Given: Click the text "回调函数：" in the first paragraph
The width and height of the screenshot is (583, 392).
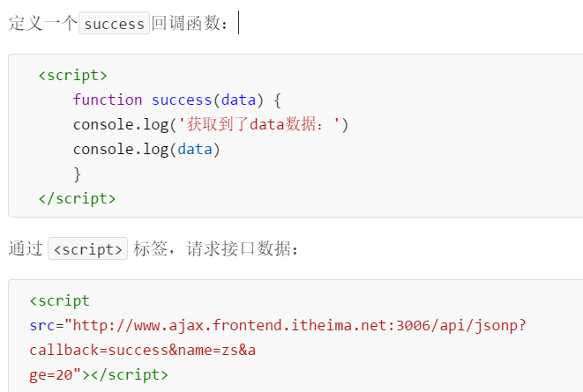Looking at the screenshot, I should 194,24.
